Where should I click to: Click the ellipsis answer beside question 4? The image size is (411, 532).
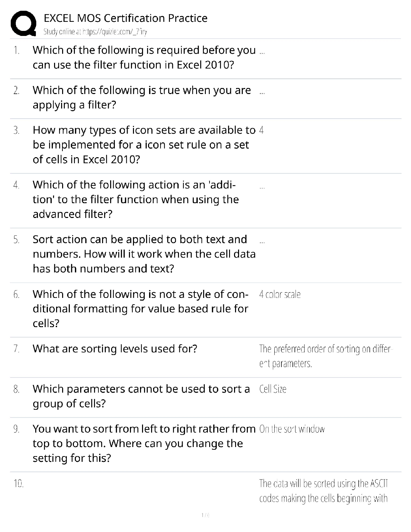(x=262, y=187)
